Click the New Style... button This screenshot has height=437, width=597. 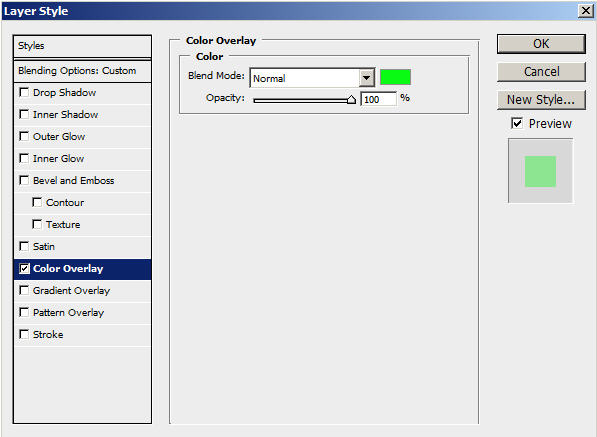point(541,100)
